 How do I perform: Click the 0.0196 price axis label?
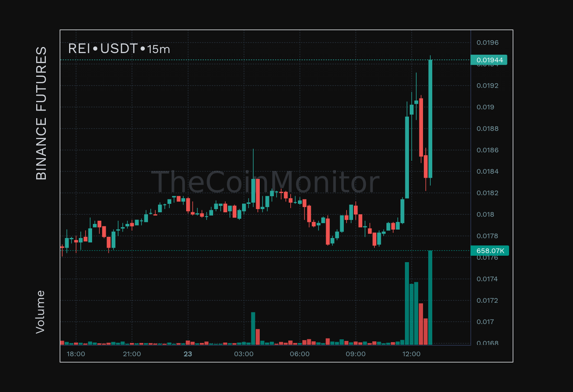487,43
